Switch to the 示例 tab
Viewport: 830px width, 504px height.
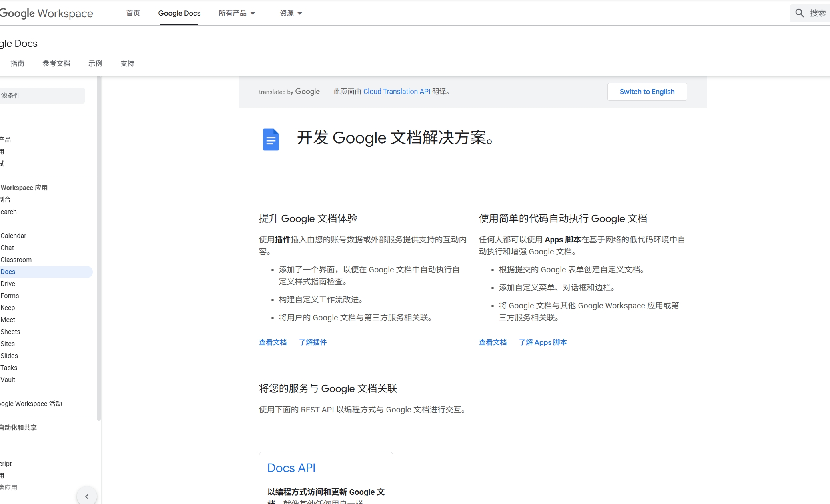point(95,63)
